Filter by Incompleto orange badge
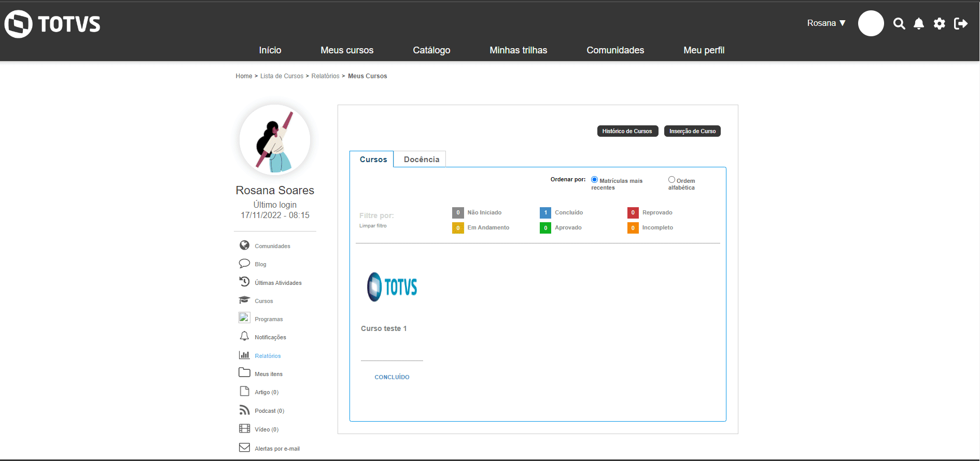980x461 pixels. (x=633, y=228)
